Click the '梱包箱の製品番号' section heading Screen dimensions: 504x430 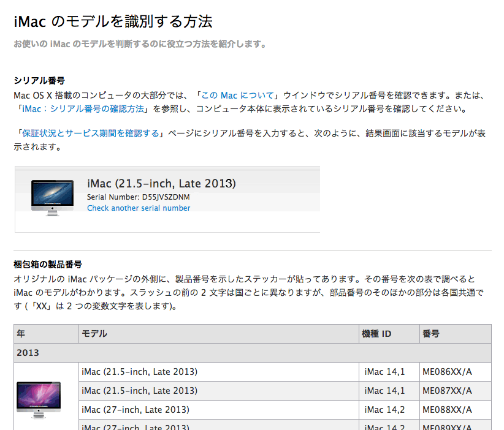pos(48,265)
